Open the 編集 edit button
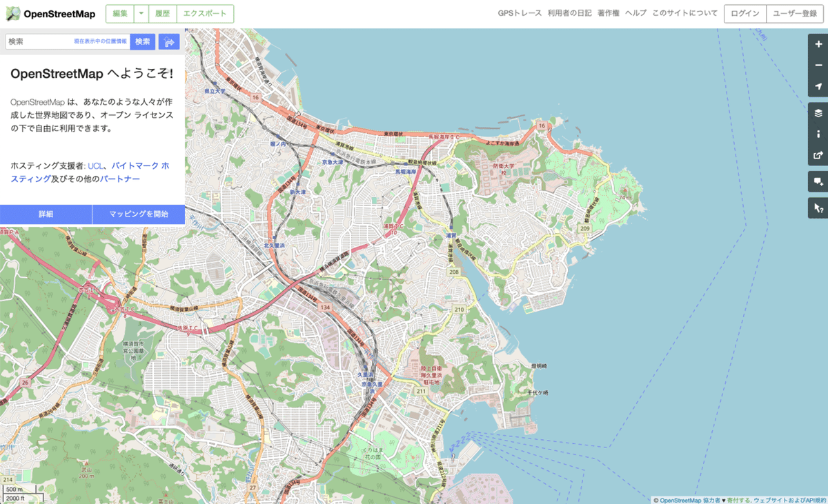Viewport: 828px width, 504px height. [x=119, y=14]
